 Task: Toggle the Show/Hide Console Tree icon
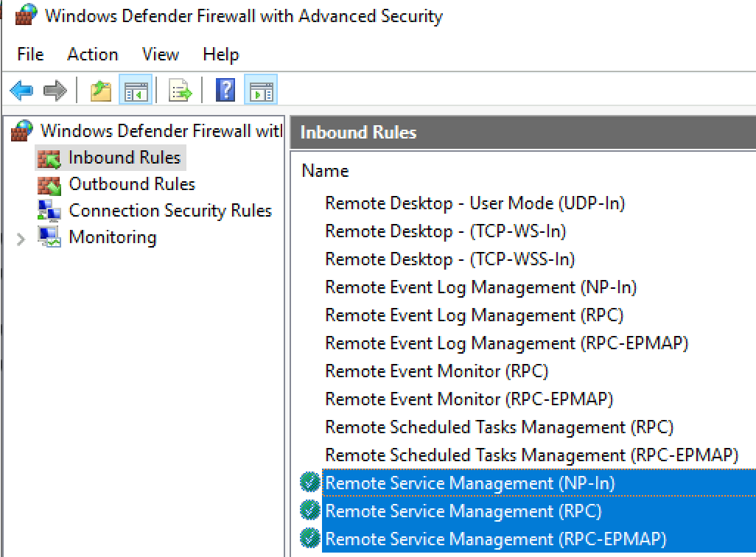[x=136, y=90]
